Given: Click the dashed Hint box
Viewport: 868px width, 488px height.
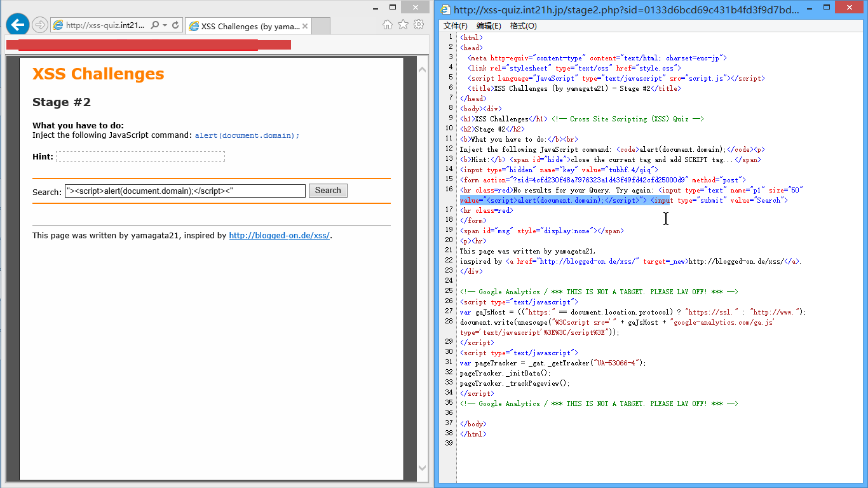Looking at the screenshot, I should point(140,156).
